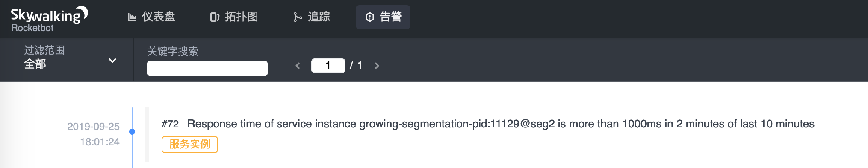Focus the 关键字搜索 keyword search field
The height and width of the screenshot is (168, 868).
click(207, 68)
